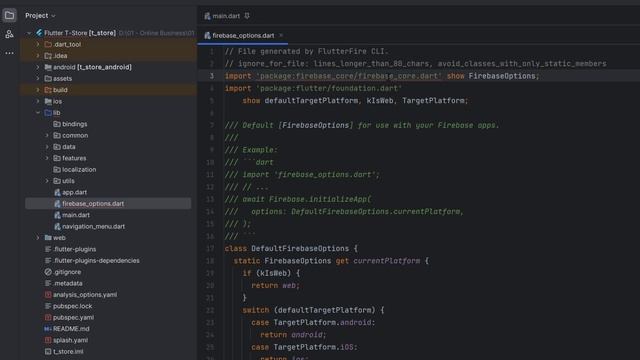Image resolution: width=640 pixels, height=360 pixels.
Task: Expand the .dart_tool folder
Action: (38, 44)
